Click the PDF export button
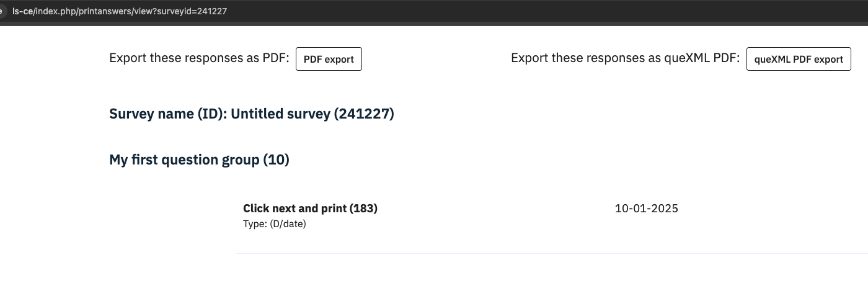Viewport: 868px width, 306px height. point(329,59)
